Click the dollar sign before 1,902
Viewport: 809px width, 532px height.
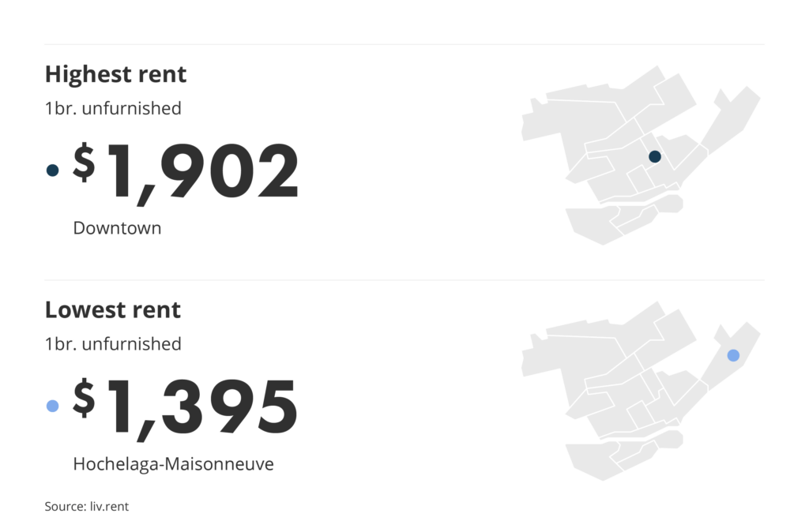(84, 162)
